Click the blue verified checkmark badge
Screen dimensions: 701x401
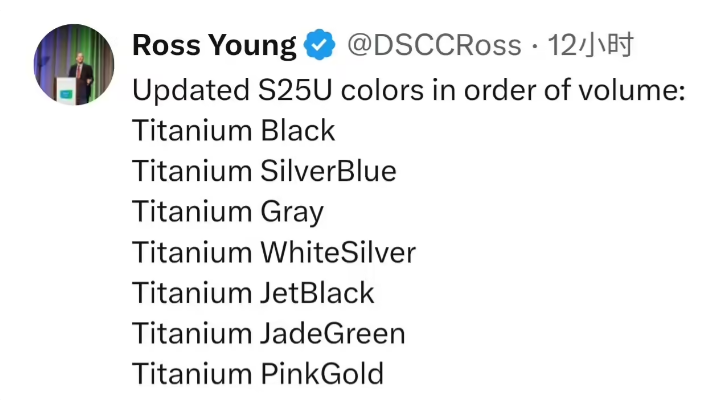[x=319, y=45]
